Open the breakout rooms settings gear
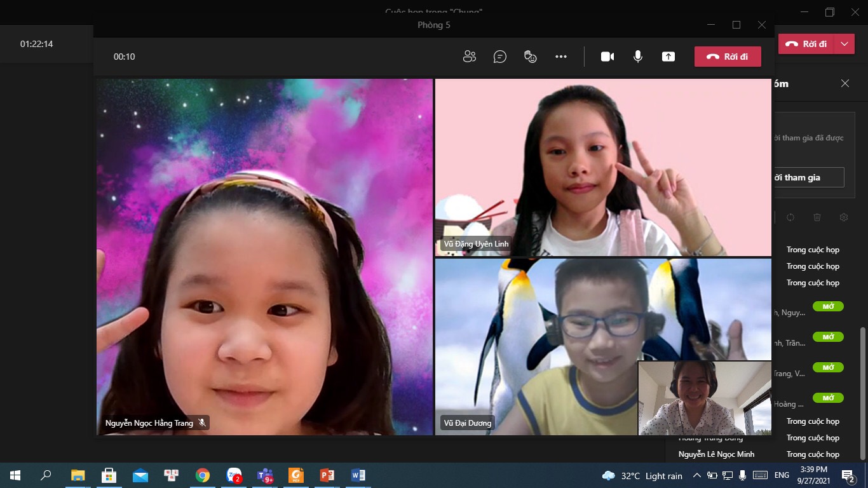Viewport: 868px width, 488px height. click(844, 217)
